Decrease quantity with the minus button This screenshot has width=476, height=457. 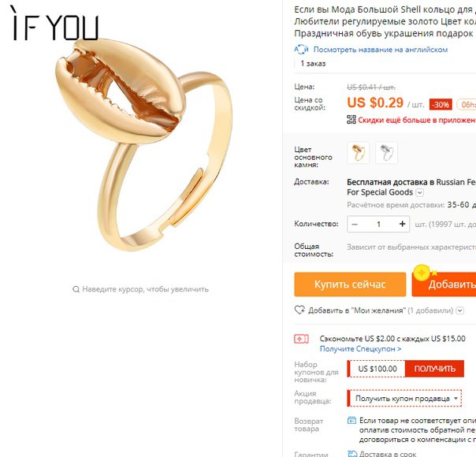355,225
